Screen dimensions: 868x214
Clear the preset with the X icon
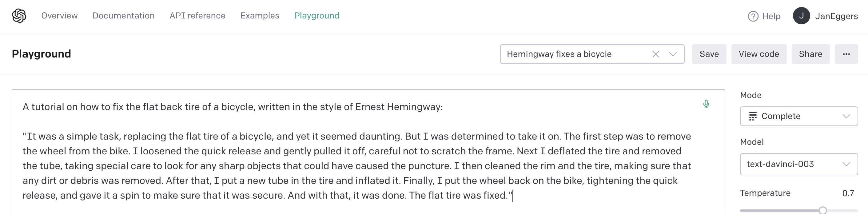click(655, 54)
